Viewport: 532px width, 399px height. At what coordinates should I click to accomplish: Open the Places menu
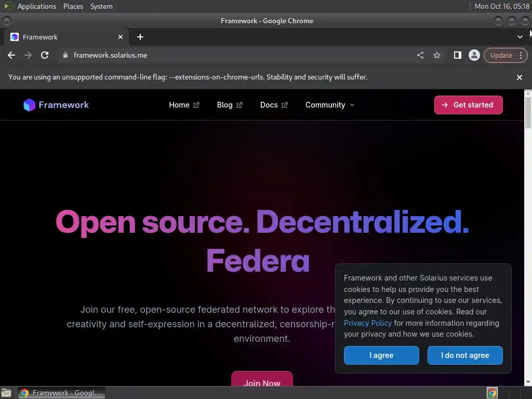pyautogui.click(x=73, y=6)
